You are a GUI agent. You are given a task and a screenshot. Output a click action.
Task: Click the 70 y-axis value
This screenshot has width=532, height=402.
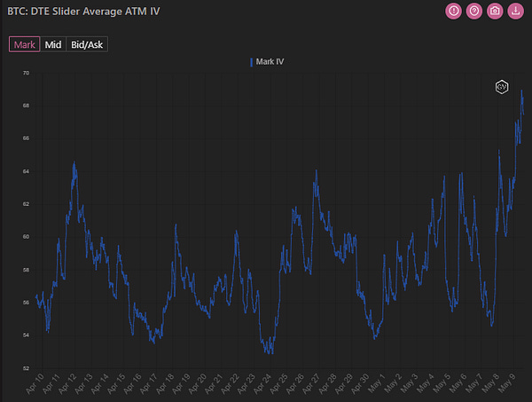[x=26, y=73]
